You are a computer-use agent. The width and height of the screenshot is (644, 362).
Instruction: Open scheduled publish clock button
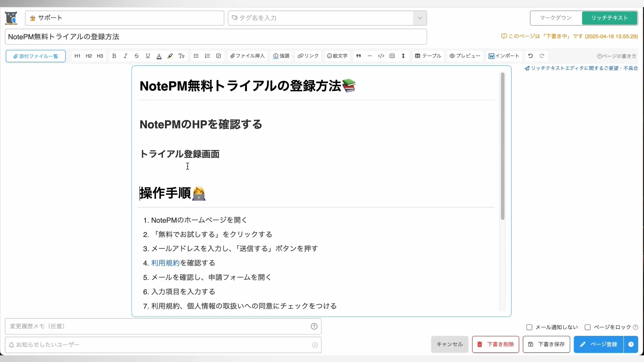631,345
